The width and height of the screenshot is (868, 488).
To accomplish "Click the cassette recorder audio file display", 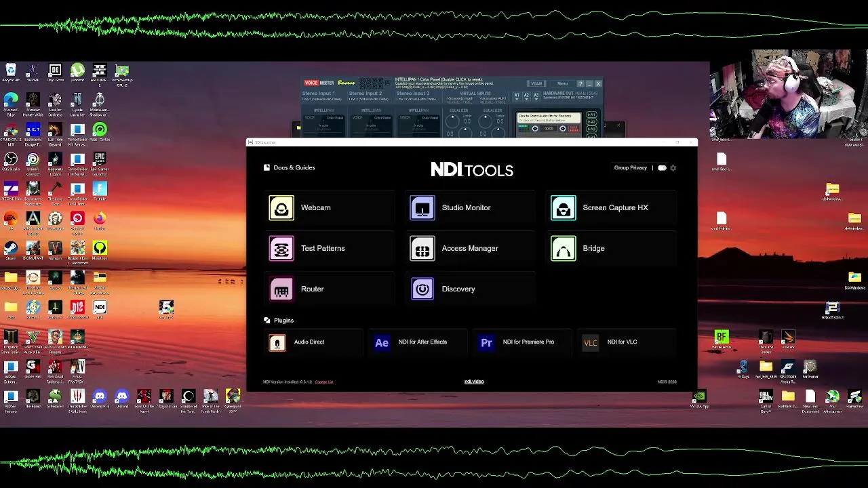I will 549,118.
